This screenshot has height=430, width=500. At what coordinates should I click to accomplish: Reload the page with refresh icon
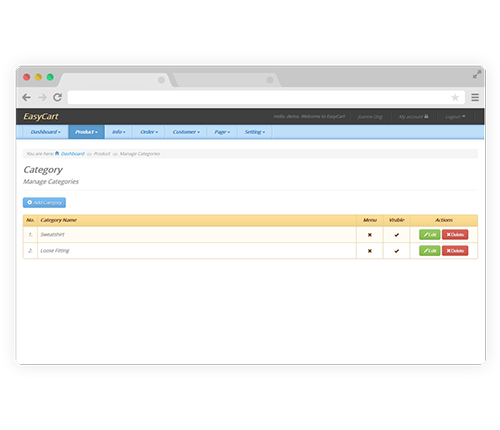(x=58, y=97)
